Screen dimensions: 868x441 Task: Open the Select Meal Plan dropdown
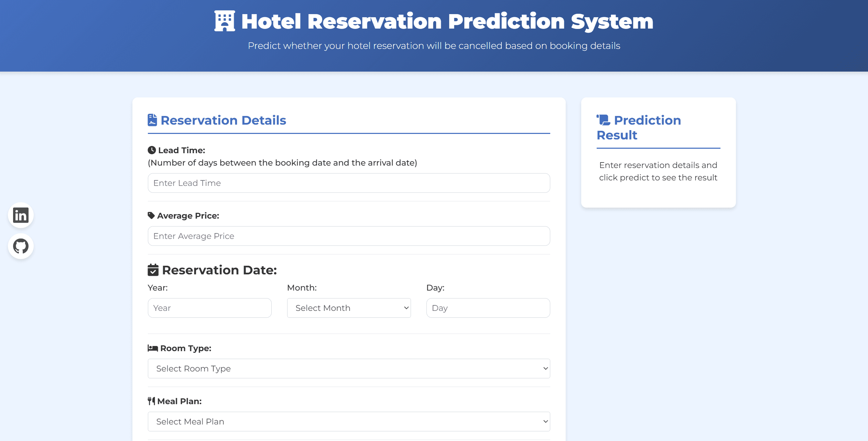[349, 421]
